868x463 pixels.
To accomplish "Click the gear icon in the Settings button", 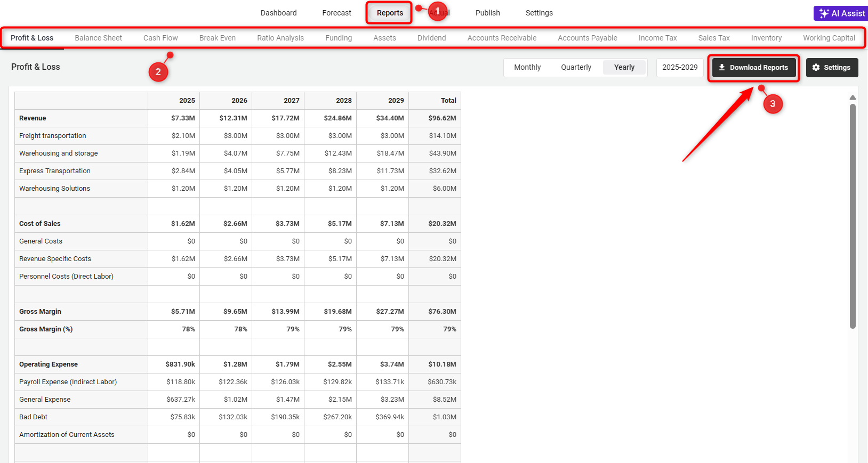I will click(x=816, y=67).
